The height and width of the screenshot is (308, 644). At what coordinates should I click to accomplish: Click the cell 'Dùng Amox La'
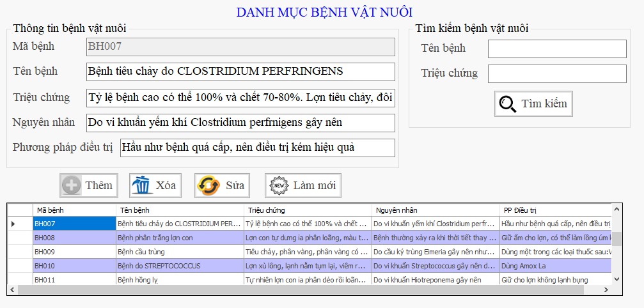tap(555, 266)
